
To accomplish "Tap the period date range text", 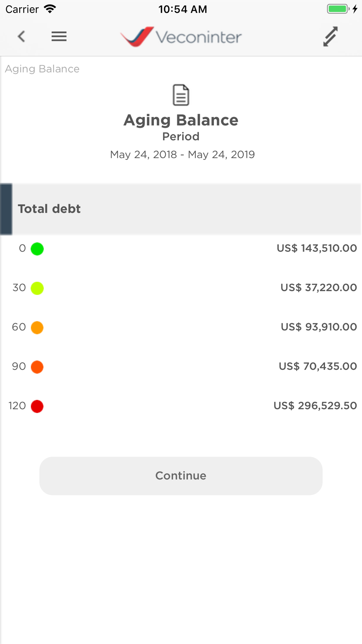I will 182,155.
